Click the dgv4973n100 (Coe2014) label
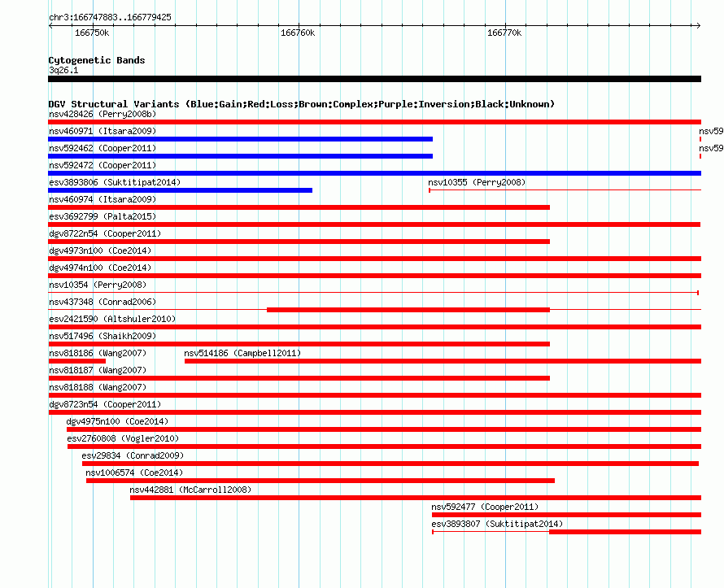Image resolution: width=724 pixels, height=588 pixels. coord(100,250)
